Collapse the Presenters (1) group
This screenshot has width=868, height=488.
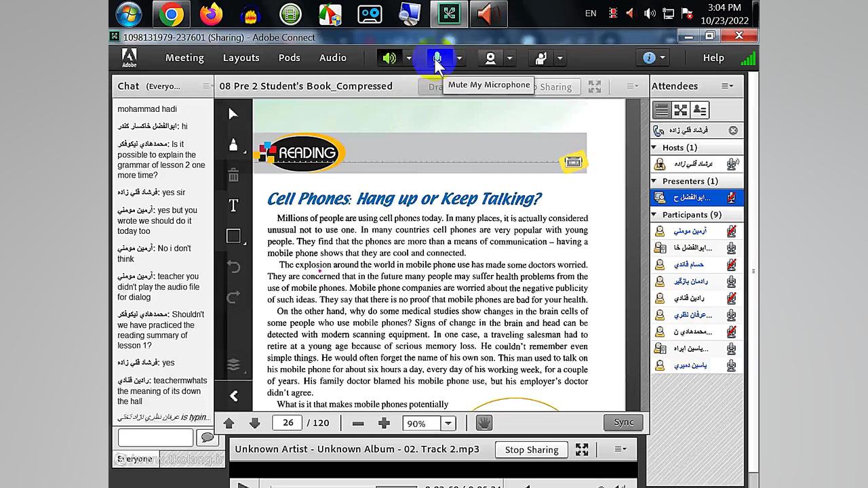(654, 181)
